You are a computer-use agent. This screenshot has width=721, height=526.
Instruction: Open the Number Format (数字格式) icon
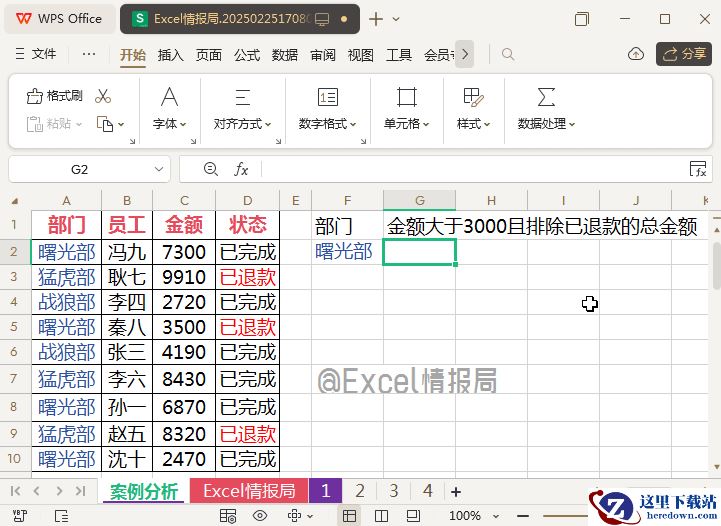(x=328, y=97)
